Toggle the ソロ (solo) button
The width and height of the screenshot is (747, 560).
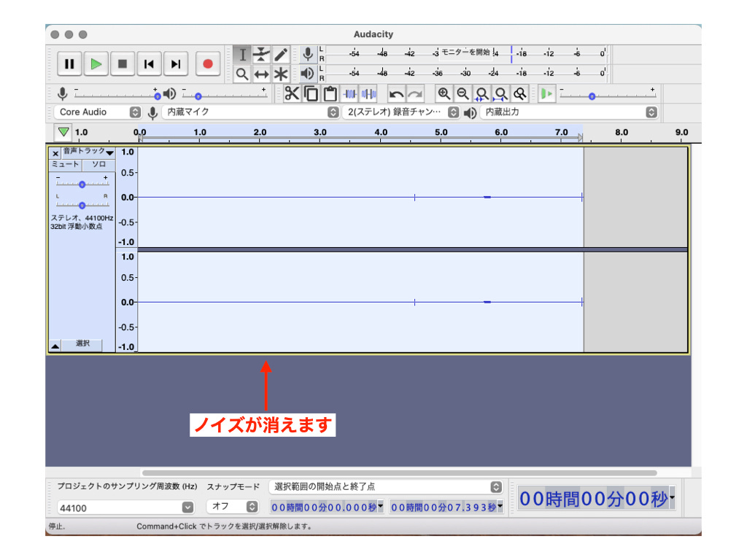(x=98, y=165)
